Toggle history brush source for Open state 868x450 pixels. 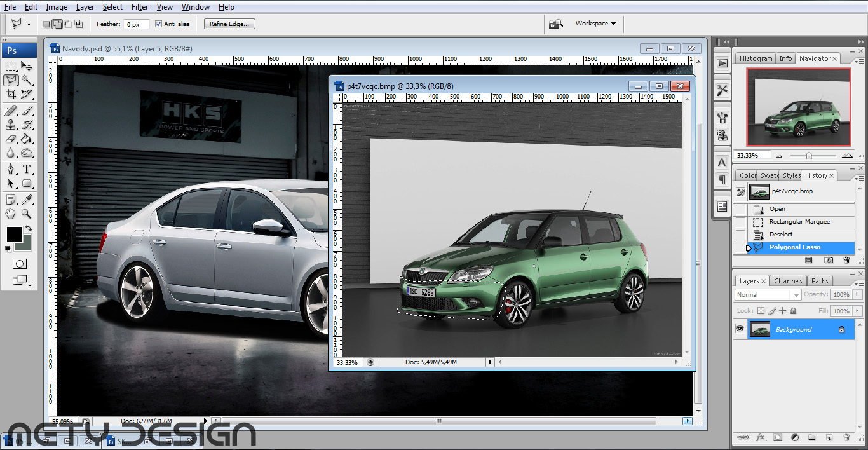(x=741, y=209)
